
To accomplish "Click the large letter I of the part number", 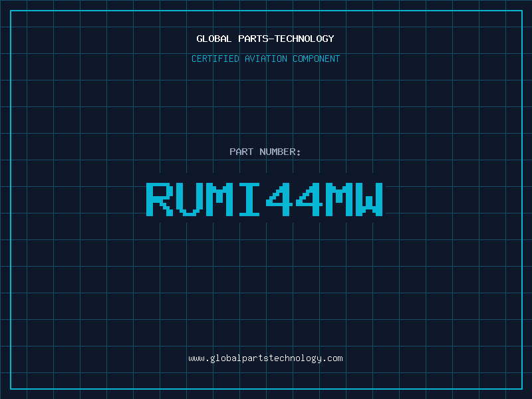I will pyautogui.click(x=249, y=199).
